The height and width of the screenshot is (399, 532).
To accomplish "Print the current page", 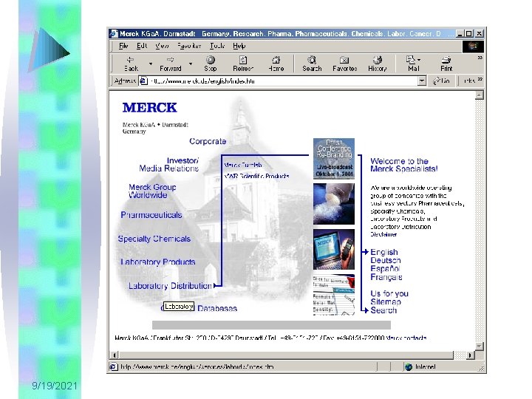I will (x=446, y=64).
